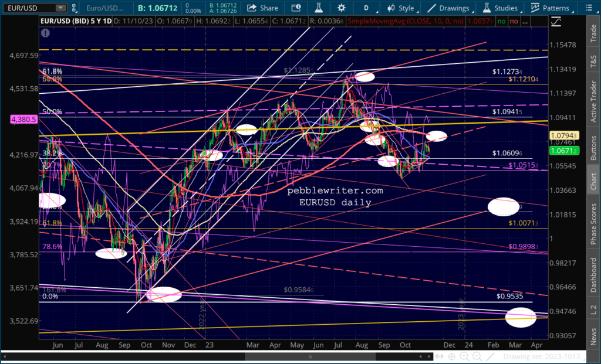This screenshot has width=601, height=364.
Task: Click the Share button
Action: tap(263, 8)
